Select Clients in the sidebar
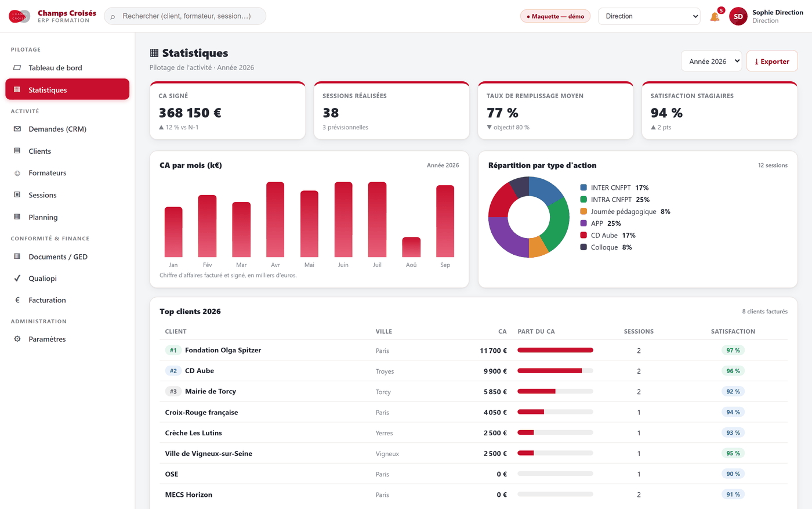The width and height of the screenshot is (812, 509). [x=67, y=151]
